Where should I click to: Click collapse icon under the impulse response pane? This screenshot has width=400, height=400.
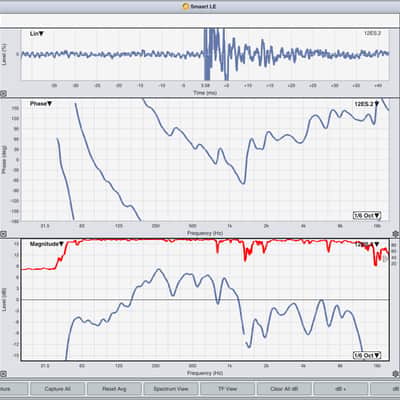click(x=3, y=94)
